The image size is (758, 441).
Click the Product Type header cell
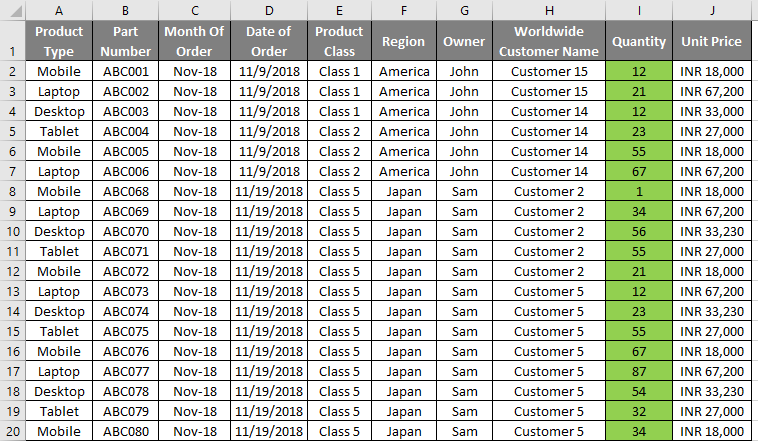(59, 41)
